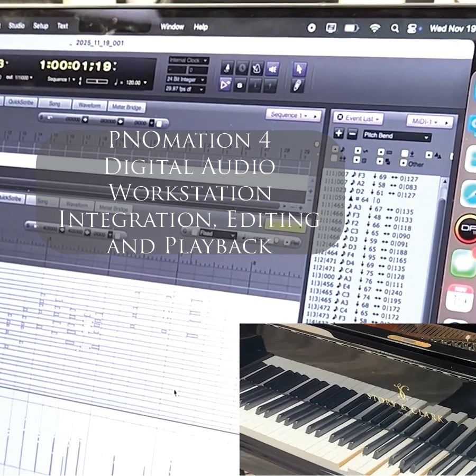Open the Text menu

coord(62,26)
